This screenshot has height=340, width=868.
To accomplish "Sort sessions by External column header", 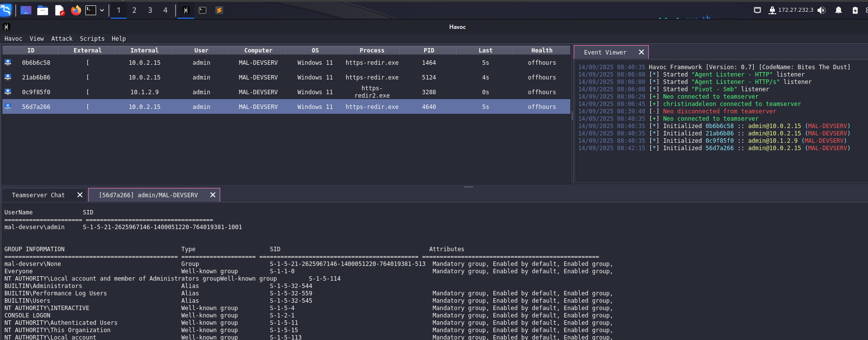I will point(88,51).
